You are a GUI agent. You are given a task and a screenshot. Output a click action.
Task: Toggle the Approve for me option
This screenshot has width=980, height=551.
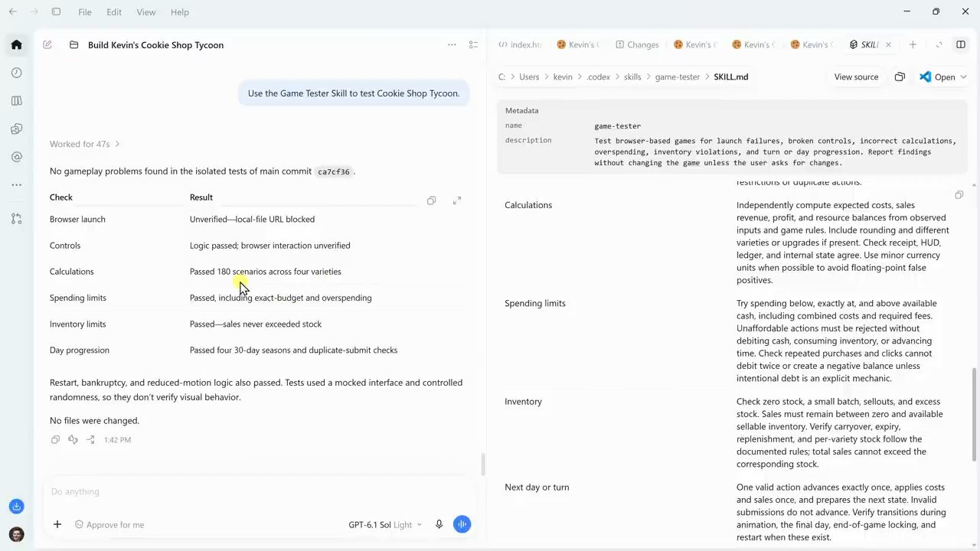pyautogui.click(x=109, y=525)
